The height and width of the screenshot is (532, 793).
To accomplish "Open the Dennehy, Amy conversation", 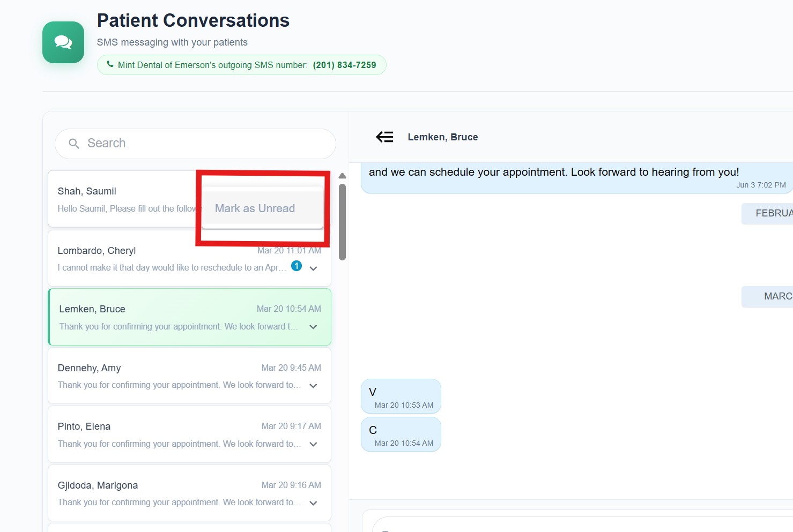I will 177,376.
